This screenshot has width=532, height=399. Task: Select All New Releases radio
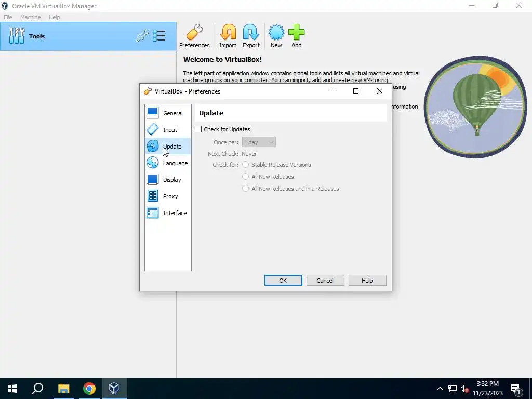click(245, 177)
